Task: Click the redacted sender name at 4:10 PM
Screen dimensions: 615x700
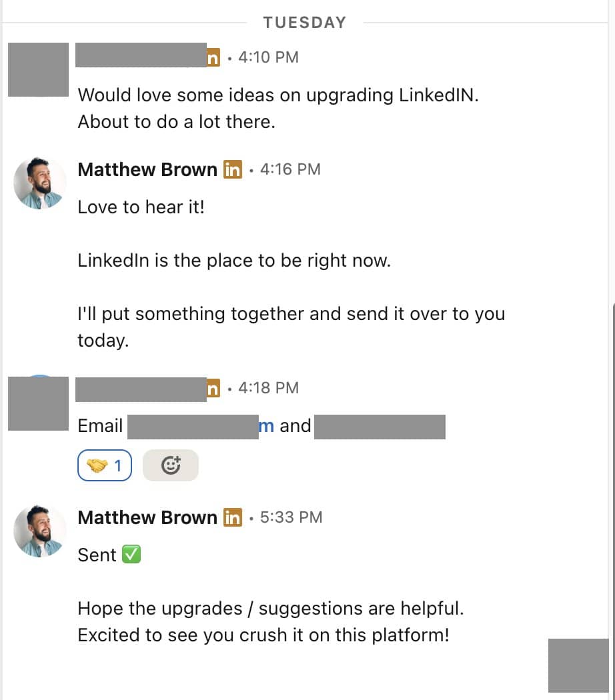Action: coord(141,55)
